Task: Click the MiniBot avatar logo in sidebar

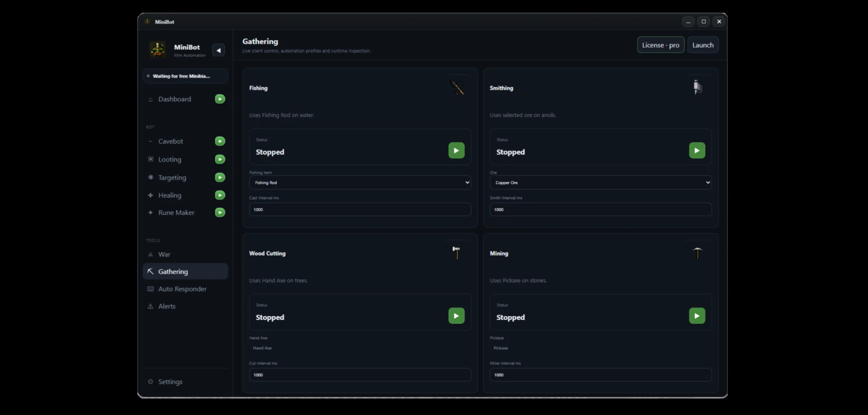Action: pos(158,50)
